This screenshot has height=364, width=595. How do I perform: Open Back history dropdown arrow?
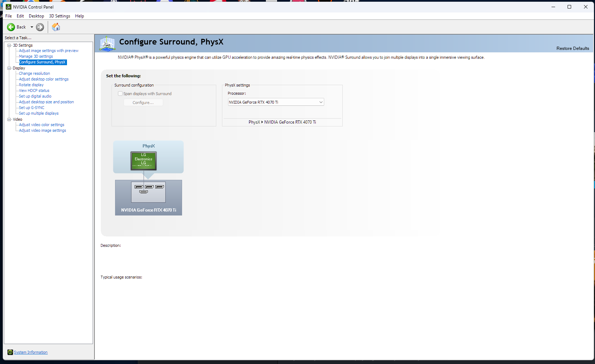pos(32,27)
